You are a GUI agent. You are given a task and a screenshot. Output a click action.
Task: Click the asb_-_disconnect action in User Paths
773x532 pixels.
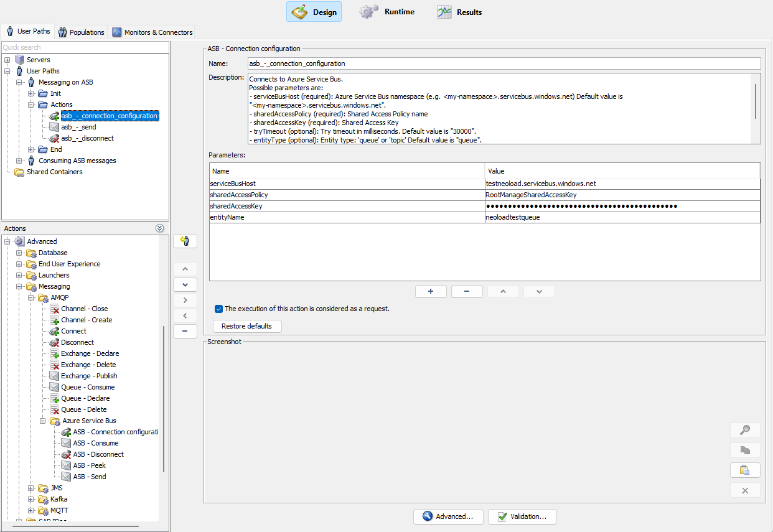point(87,138)
